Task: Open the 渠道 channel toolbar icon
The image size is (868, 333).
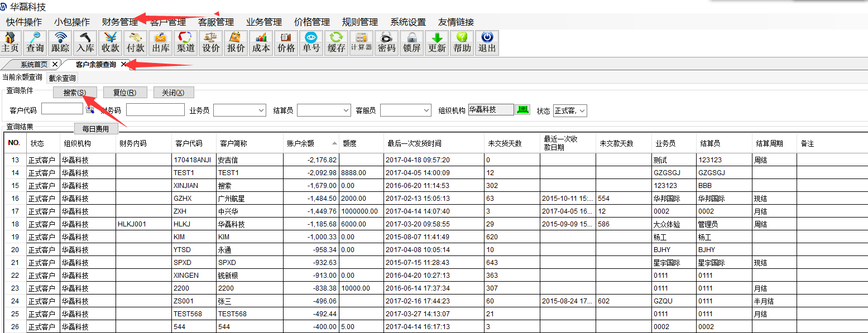Action: 186,42
